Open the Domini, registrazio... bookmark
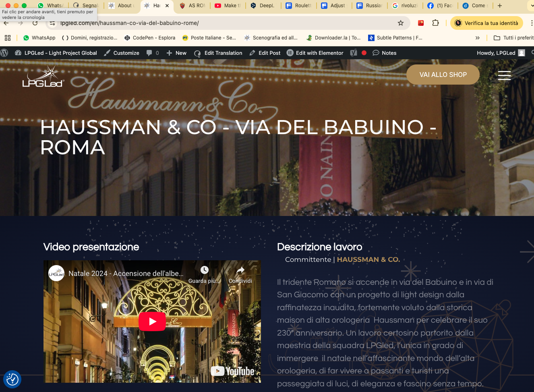 click(89, 38)
